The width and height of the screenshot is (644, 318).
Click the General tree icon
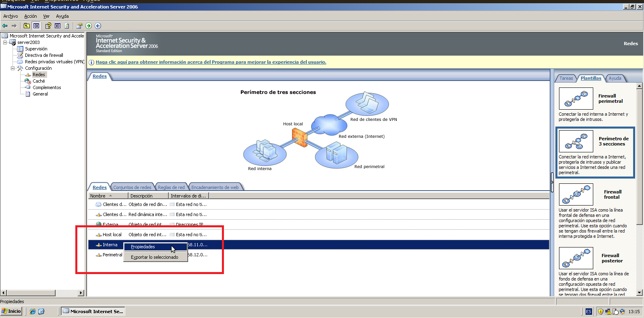pos(28,94)
